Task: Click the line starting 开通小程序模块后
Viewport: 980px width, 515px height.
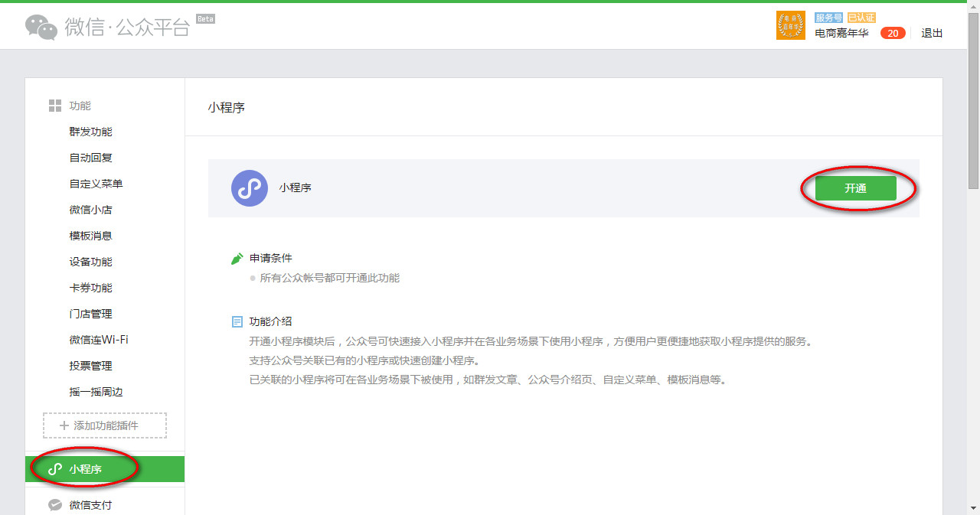Action: pos(531,341)
